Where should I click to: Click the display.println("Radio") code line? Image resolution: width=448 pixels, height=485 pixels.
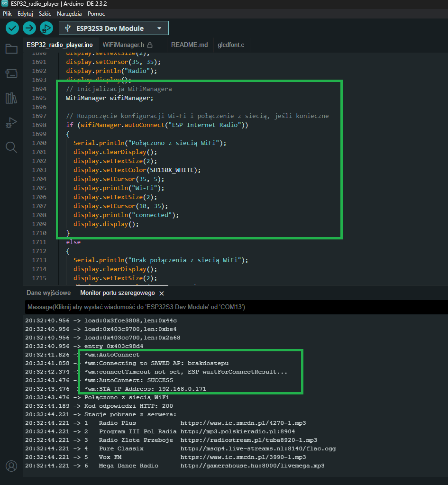click(111, 71)
